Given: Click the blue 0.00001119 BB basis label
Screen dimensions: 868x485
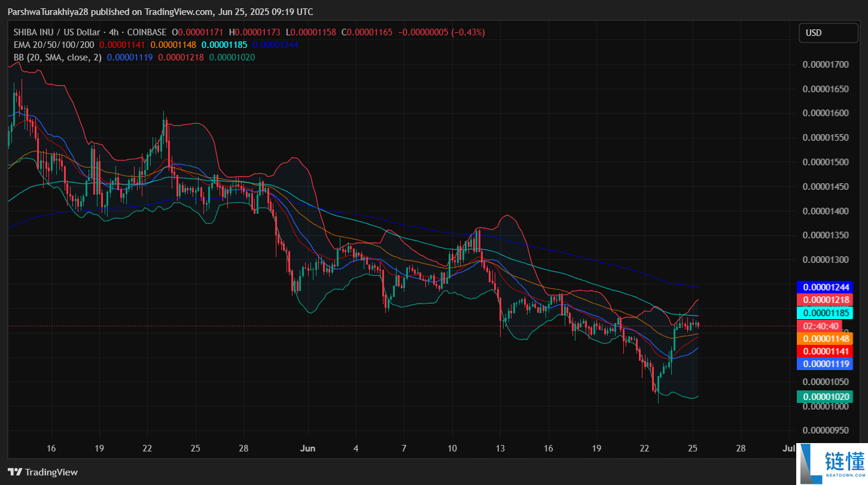Looking at the screenshot, I should (x=826, y=363).
